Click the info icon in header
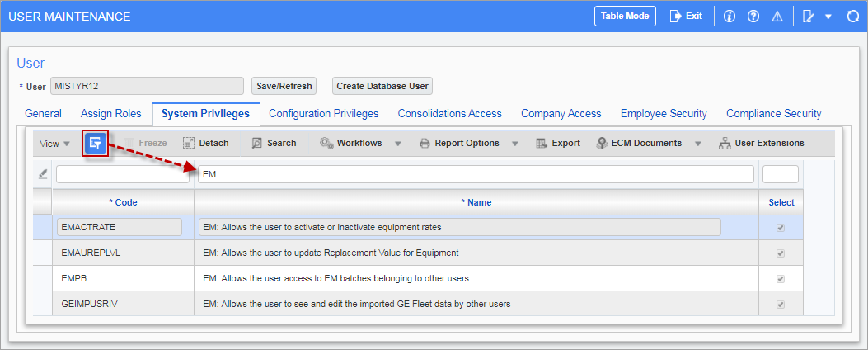 [x=729, y=17]
